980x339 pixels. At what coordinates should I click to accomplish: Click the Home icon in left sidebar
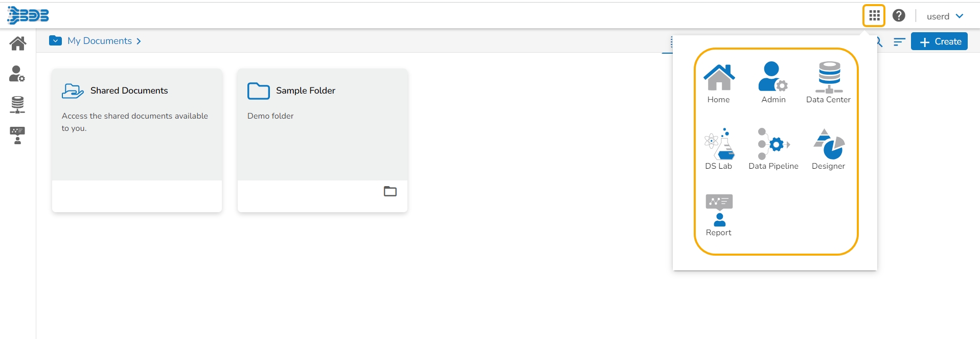(18, 43)
